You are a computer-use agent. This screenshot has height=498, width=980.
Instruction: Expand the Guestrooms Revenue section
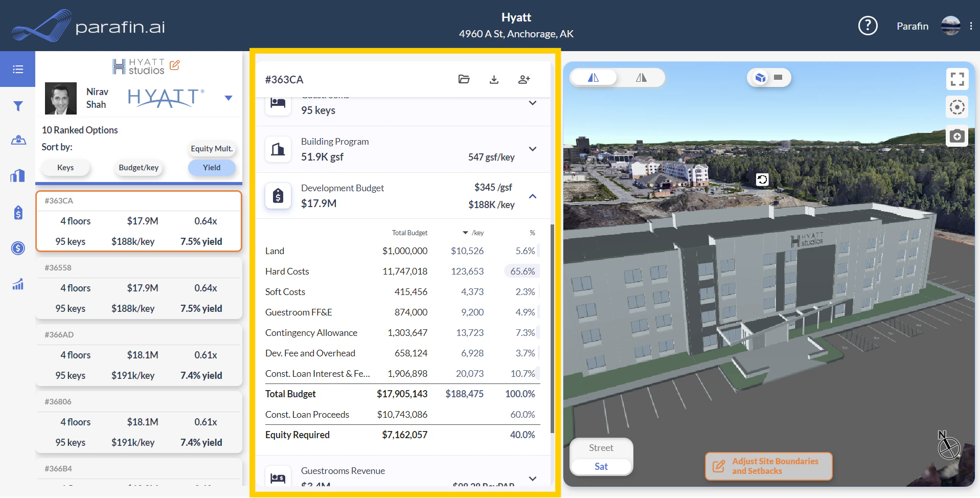(532, 479)
